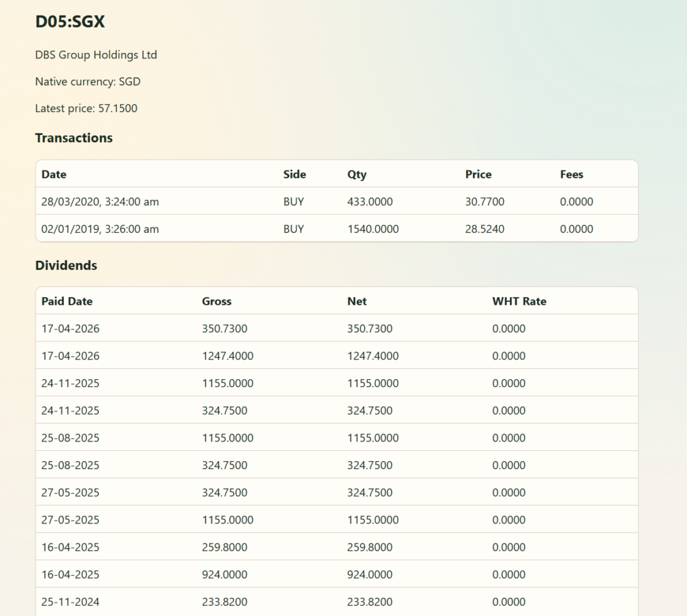Click the 30.7700 price cell
The image size is (687, 616).
point(484,201)
